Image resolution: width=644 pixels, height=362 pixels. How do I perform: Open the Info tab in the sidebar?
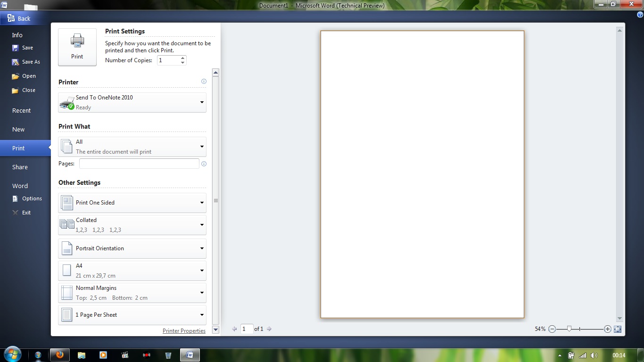click(x=17, y=35)
